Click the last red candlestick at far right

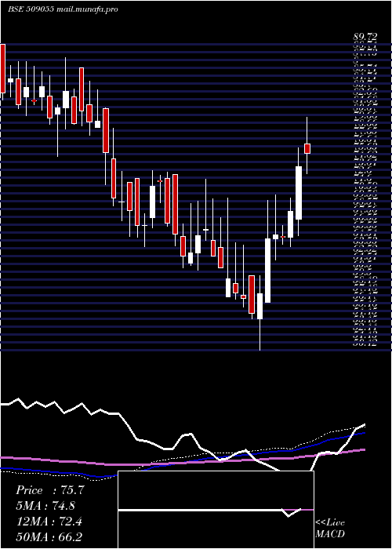(x=307, y=148)
